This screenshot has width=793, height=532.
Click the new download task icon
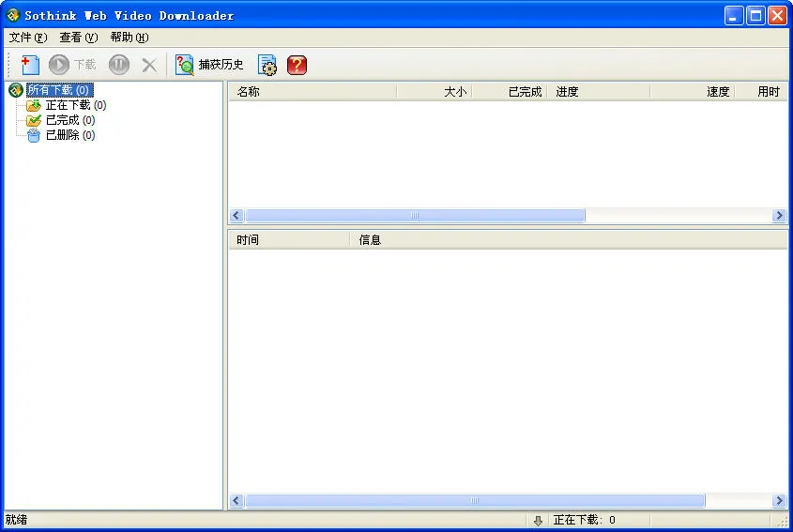click(x=30, y=65)
